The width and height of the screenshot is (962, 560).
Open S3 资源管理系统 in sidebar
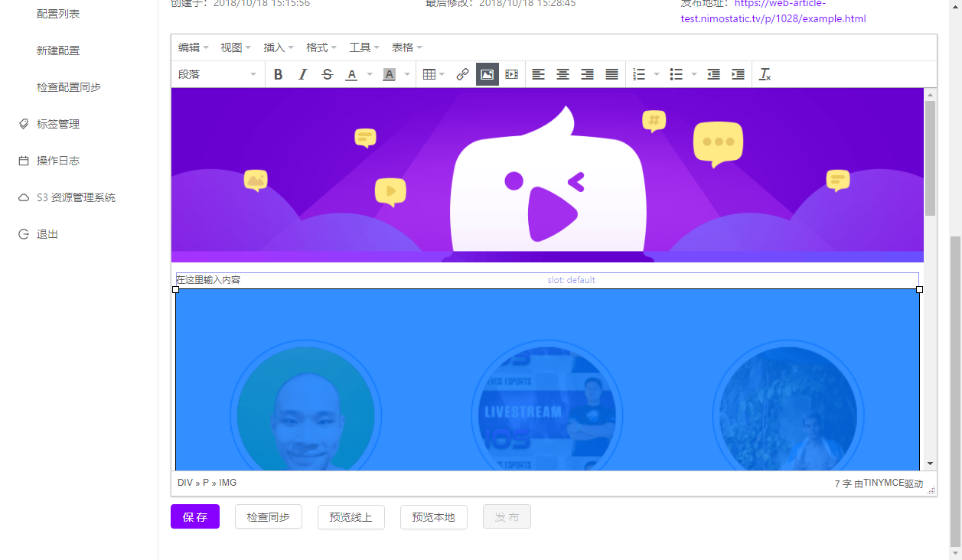click(x=76, y=197)
